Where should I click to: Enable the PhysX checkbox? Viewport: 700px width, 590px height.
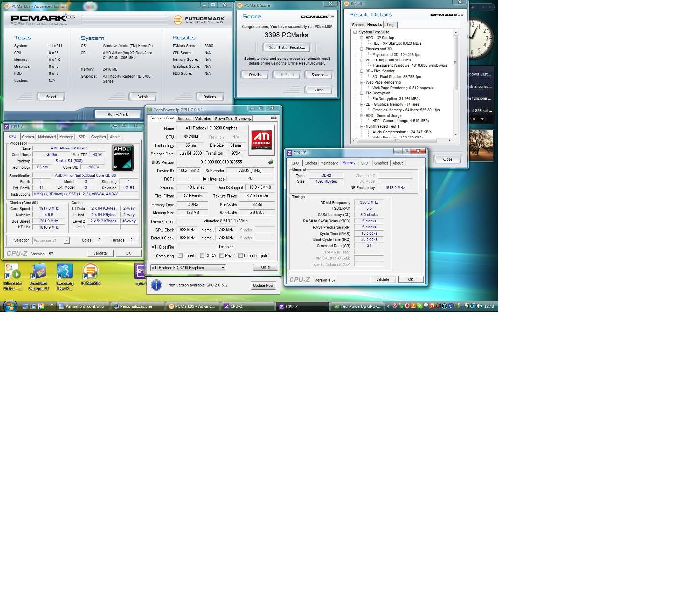pyautogui.click(x=222, y=256)
